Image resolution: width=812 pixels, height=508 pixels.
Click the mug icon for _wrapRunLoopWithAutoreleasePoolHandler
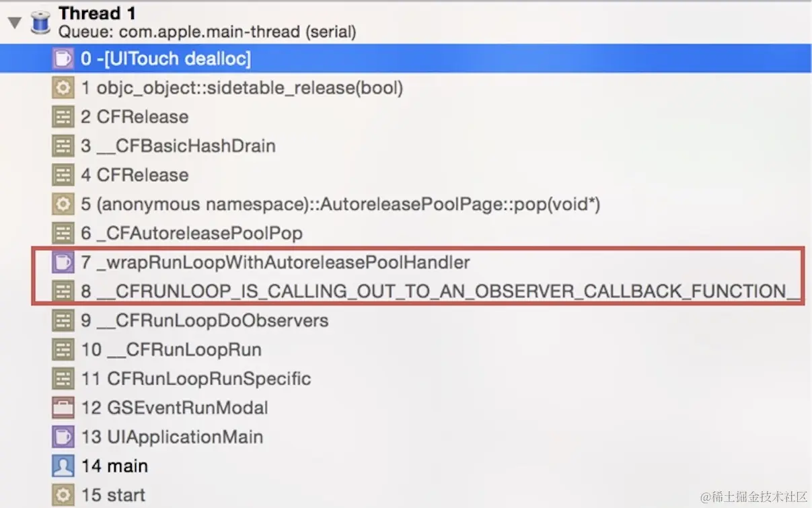(63, 262)
